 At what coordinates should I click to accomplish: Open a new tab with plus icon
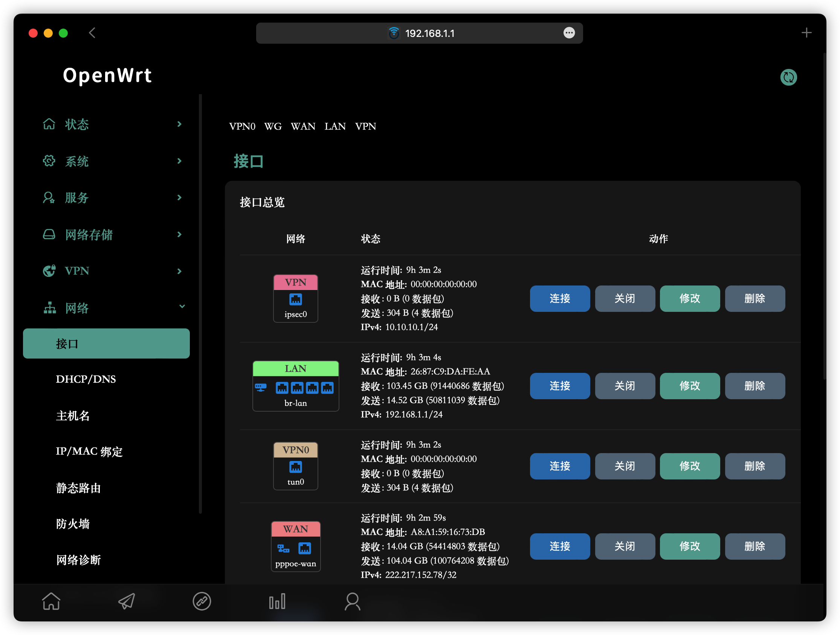click(806, 33)
